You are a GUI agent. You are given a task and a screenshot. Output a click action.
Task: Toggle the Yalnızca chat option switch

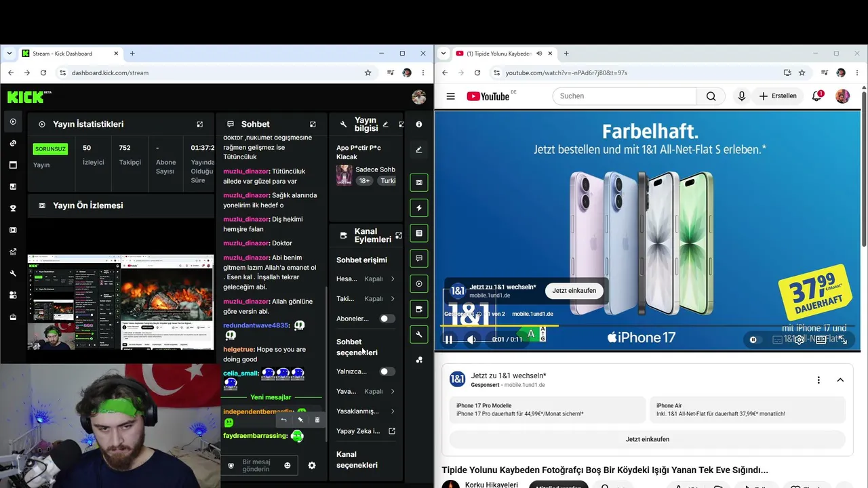[387, 371]
